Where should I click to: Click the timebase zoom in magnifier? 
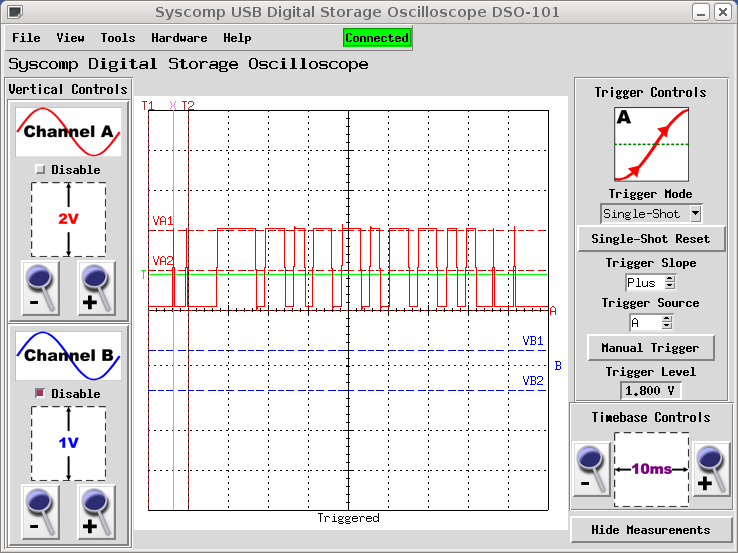click(711, 469)
